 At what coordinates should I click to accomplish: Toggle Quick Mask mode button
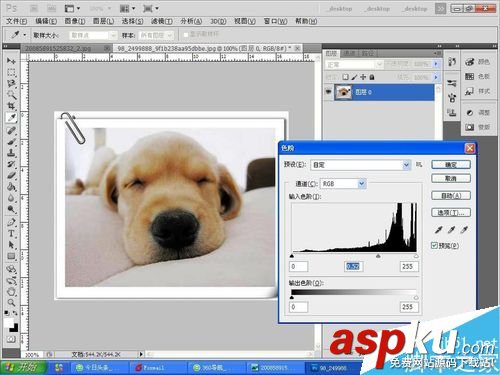[11, 339]
